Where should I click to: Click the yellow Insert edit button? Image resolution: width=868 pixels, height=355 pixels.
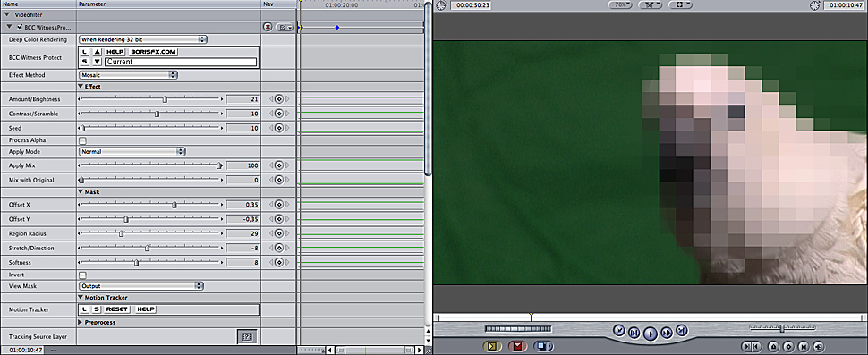point(491,347)
